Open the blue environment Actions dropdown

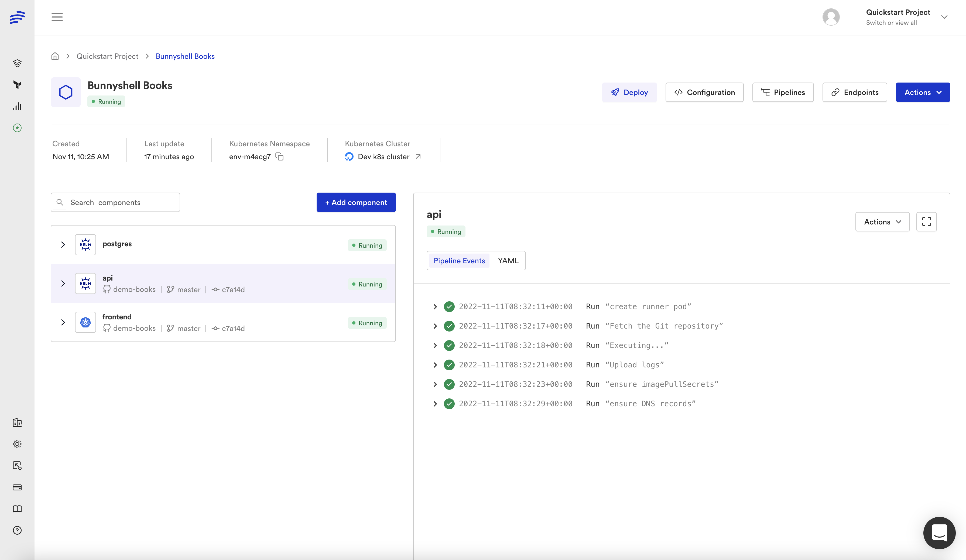922,92
